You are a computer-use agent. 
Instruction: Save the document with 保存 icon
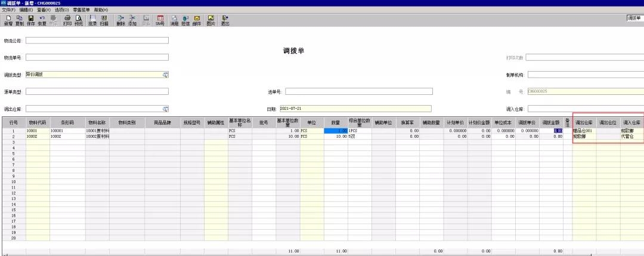coord(31,20)
